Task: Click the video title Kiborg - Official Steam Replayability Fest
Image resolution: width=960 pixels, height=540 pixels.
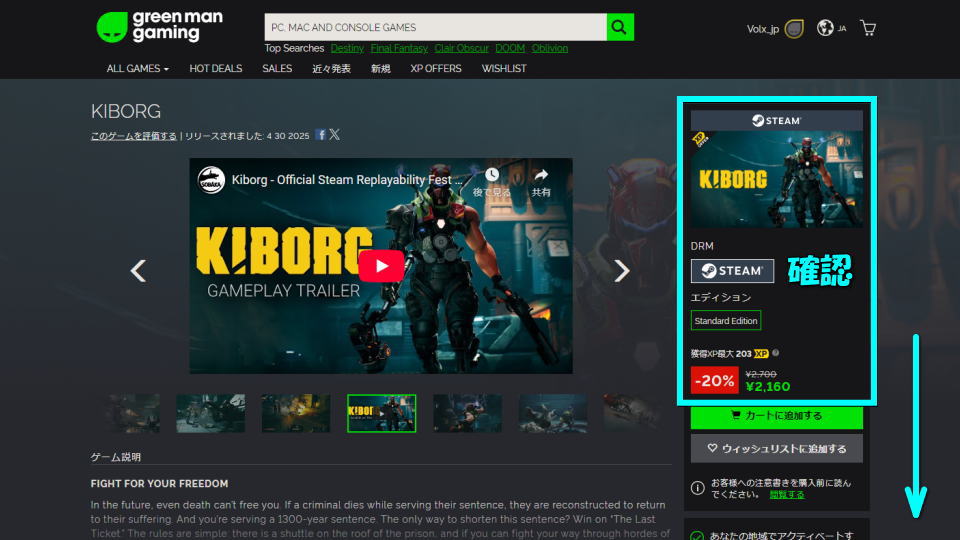Action: 347,180
